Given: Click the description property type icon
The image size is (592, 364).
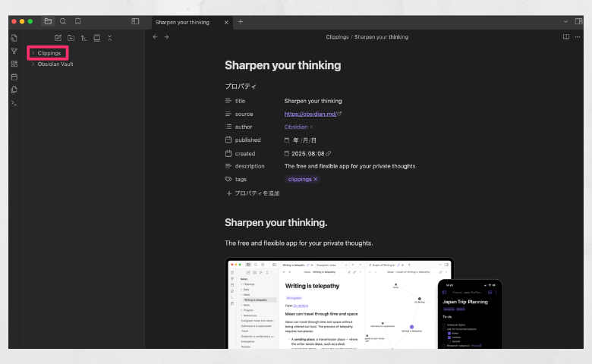Looking at the screenshot, I should pyautogui.click(x=228, y=166).
